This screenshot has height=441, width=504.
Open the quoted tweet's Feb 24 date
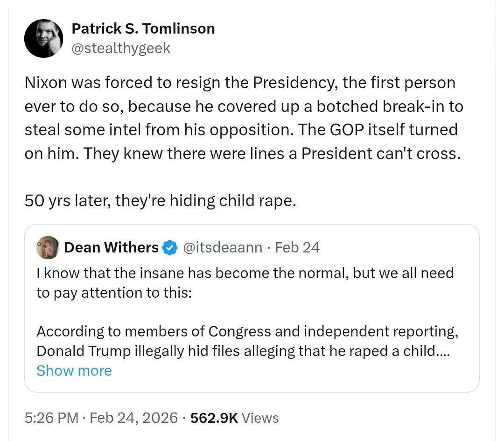click(x=297, y=247)
